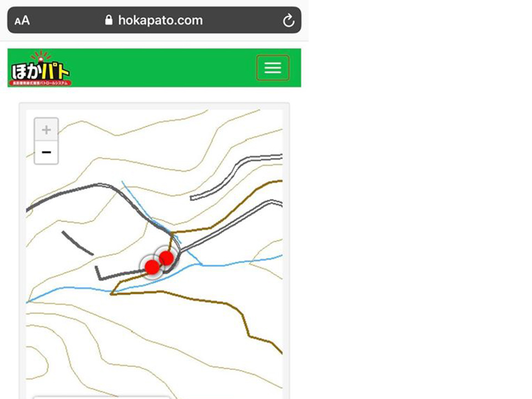The height and width of the screenshot is (399, 532).
Task: Open the AA text size menu
Action: click(x=22, y=21)
